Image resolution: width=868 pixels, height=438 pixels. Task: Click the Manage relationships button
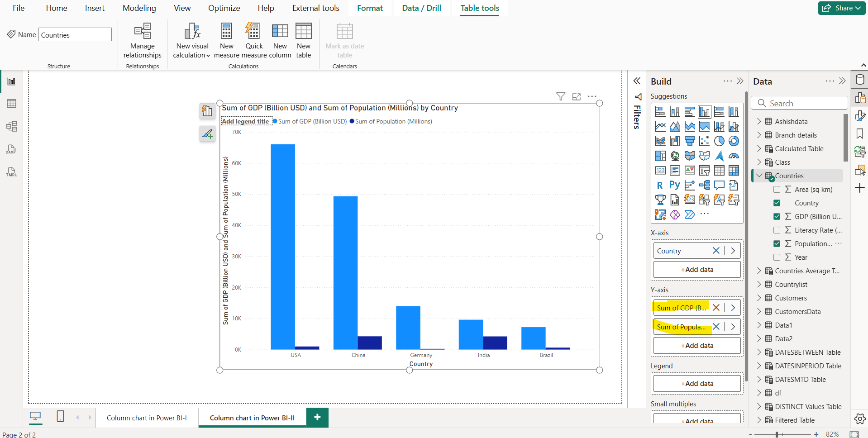[142, 41]
